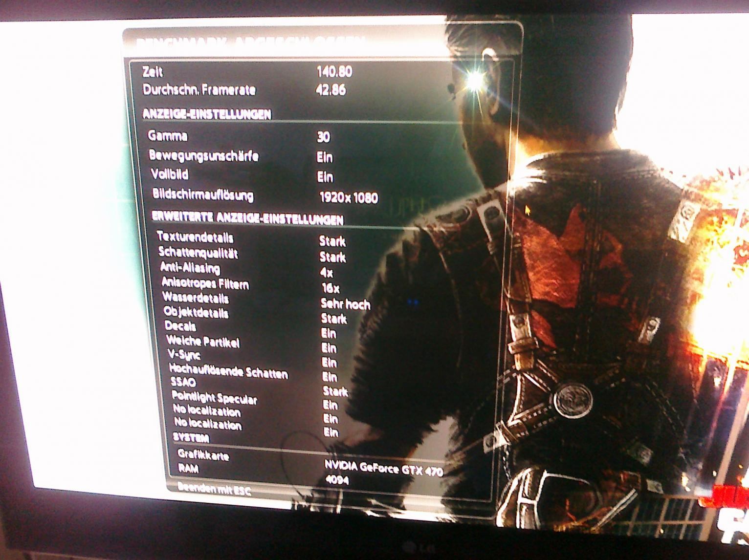
Task: Click the Anti-Aliasing value 4x
Action: pyautogui.click(x=327, y=273)
